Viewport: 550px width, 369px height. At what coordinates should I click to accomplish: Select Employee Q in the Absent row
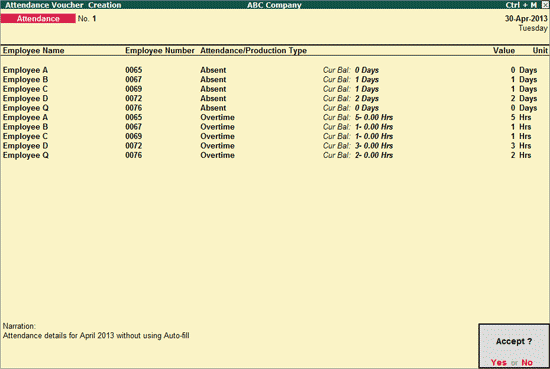(x=26, y=108)
